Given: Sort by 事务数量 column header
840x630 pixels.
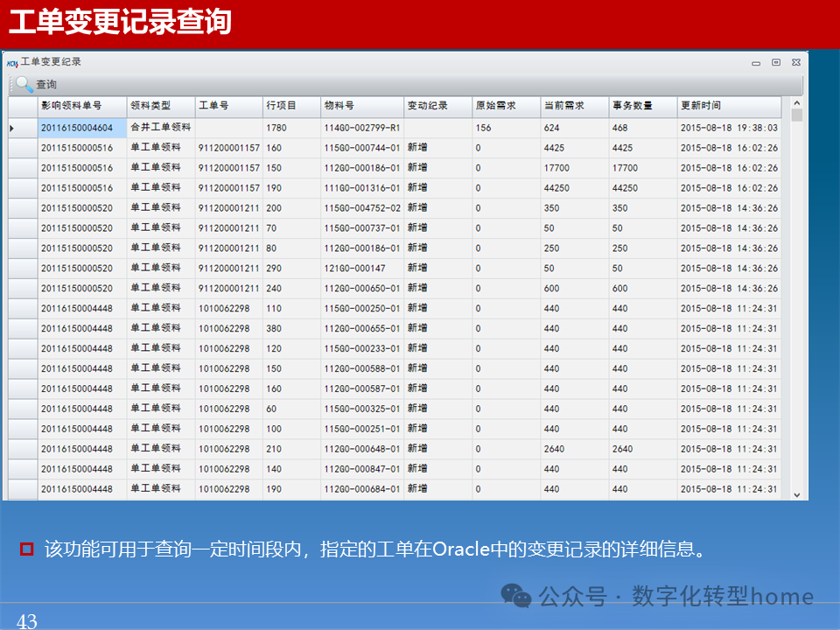Looking at the screenshot, I should (642, 106).
